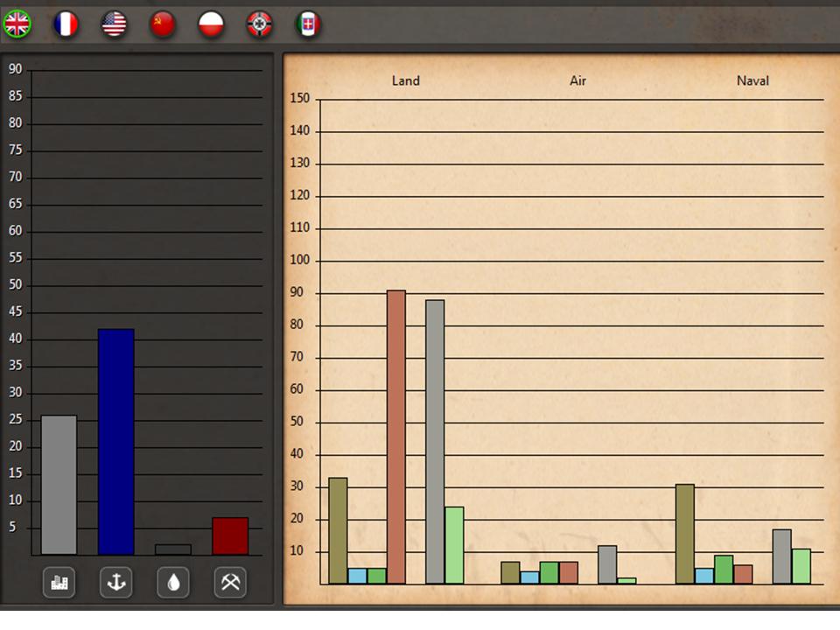Click the "140" axis label
This screenshot has width=840, height=630.
pos(300,130)
